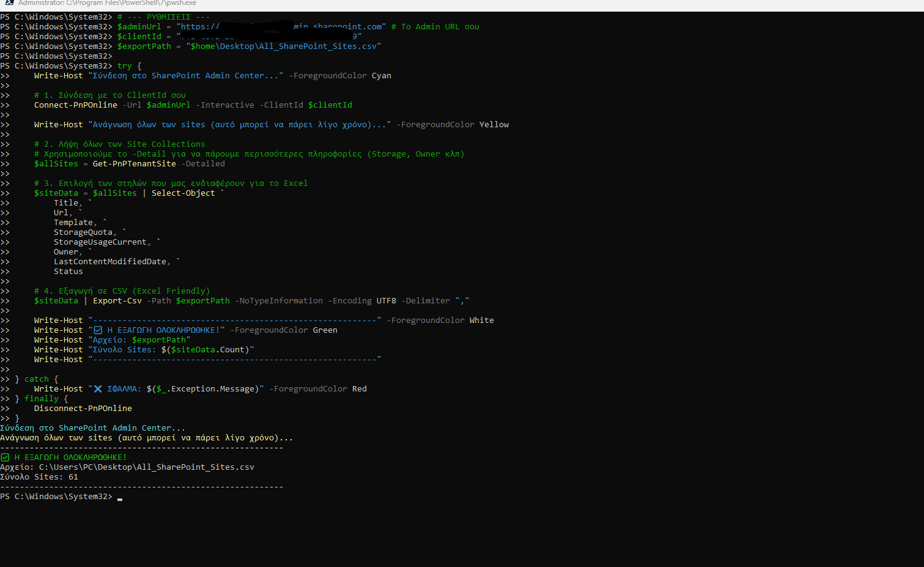924x567 pixels.
Task: Click the Yellow foreground color value
Action: click(493, 125)
